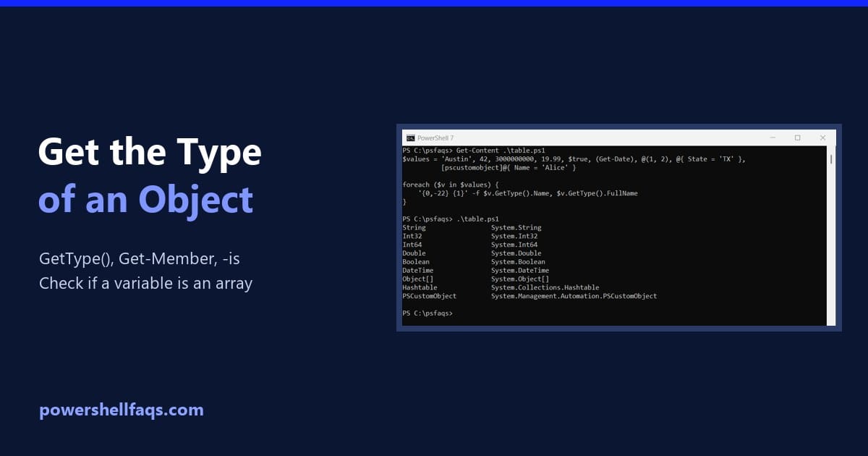Screen dimensions: 868x456
Task: Click the 'System.Int64' full name output
Action: click(x=514, y=245)
